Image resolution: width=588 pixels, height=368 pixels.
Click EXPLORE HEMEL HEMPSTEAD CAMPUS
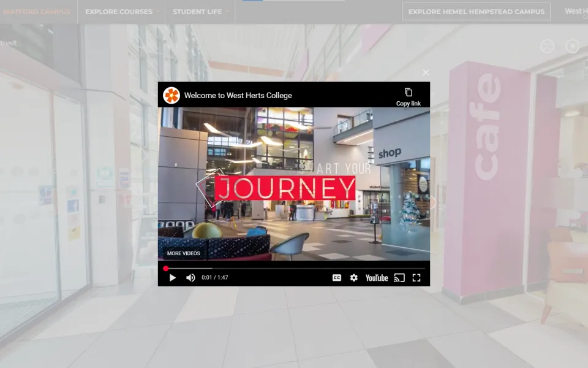[476, 11]
